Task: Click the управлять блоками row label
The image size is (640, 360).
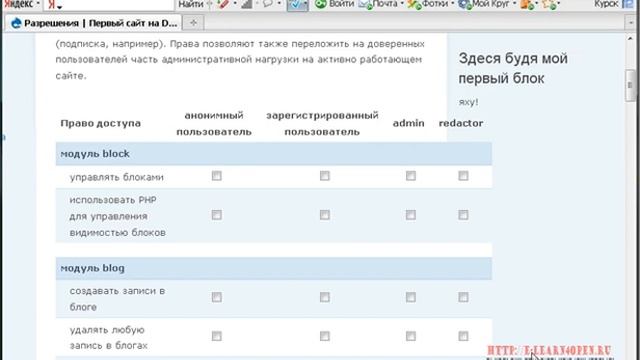Action: click(x=116, y=177)
